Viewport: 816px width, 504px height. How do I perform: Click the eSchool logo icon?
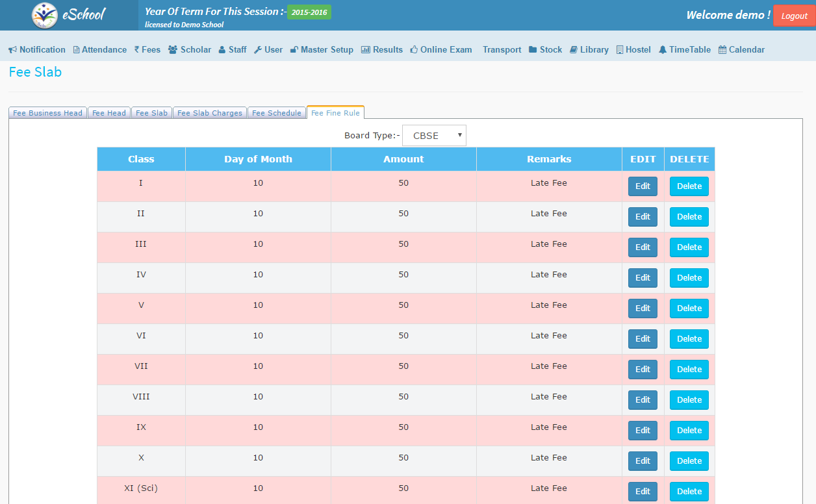click(x=44, y=15)
